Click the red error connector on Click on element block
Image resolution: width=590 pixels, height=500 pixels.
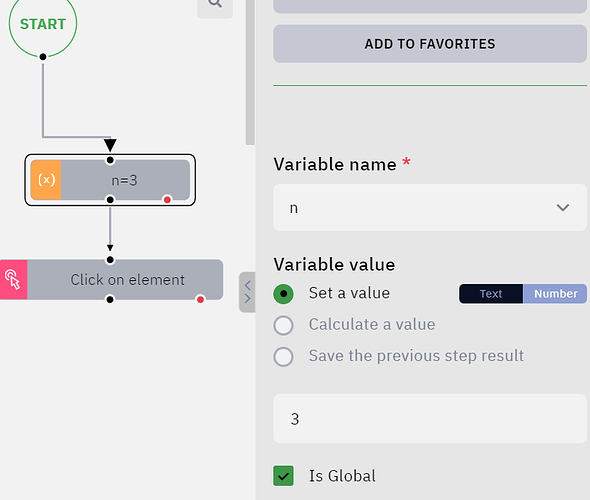click(x=200, y=299)
